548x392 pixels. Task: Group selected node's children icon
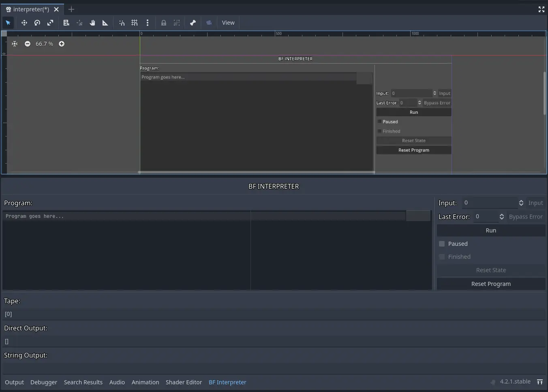point(177,23)
